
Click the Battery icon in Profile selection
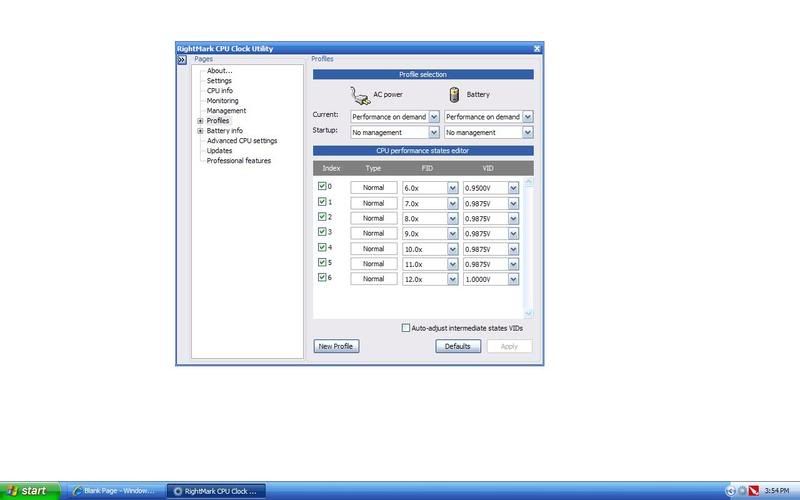[x=454, y=95]
